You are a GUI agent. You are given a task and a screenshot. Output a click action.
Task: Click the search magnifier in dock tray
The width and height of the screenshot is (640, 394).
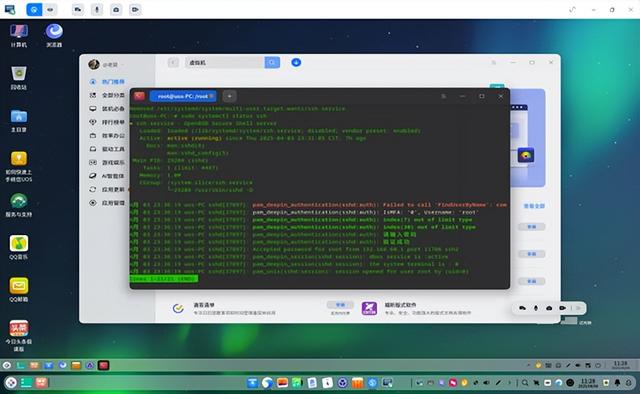click(x=525, y=383)
